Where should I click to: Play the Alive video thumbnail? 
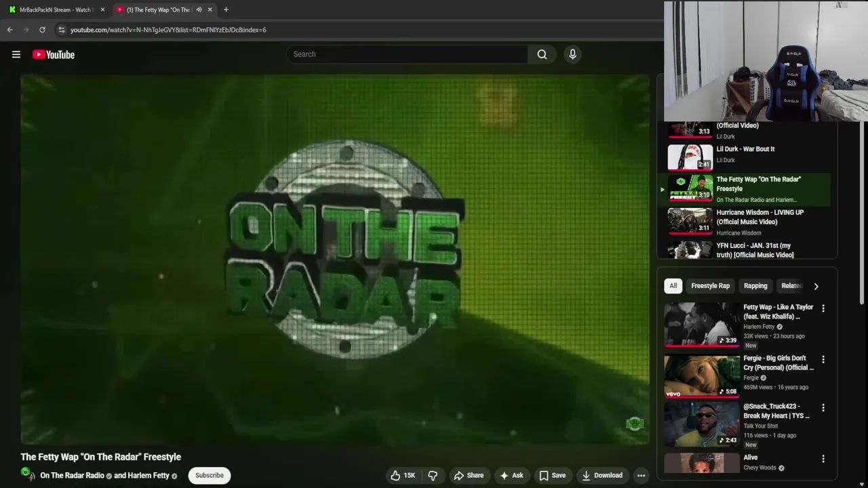tap(702, 463)
